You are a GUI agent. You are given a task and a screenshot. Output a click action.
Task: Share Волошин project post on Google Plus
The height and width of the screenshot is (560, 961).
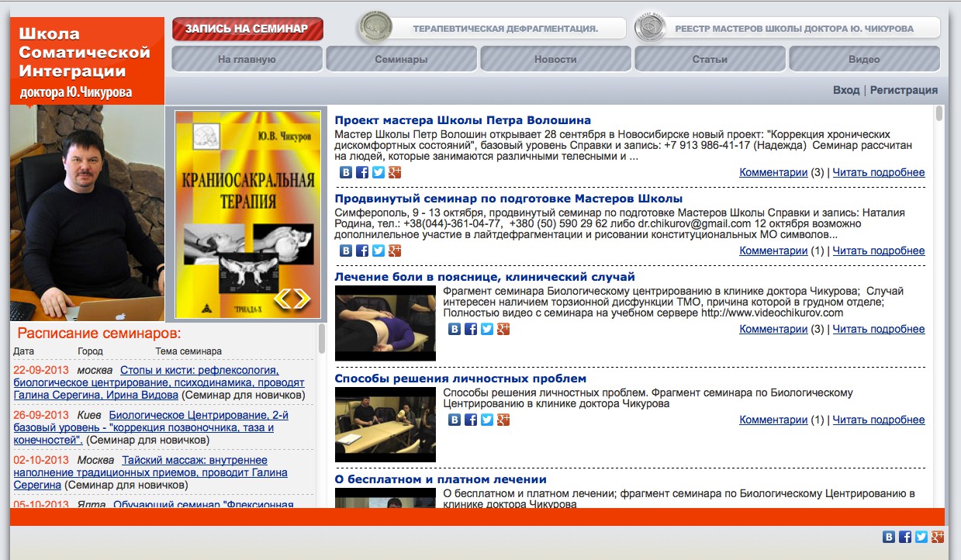click(395, 172)
